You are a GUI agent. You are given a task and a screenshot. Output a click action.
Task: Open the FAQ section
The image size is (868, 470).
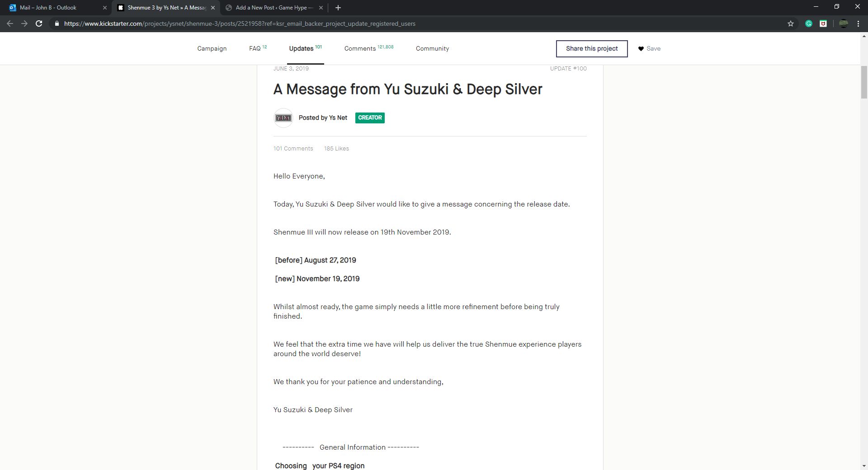[x=258, y=48]
